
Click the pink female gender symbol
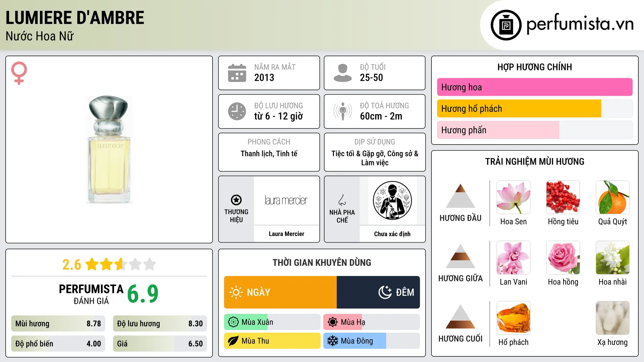click(x=19, y=73)
